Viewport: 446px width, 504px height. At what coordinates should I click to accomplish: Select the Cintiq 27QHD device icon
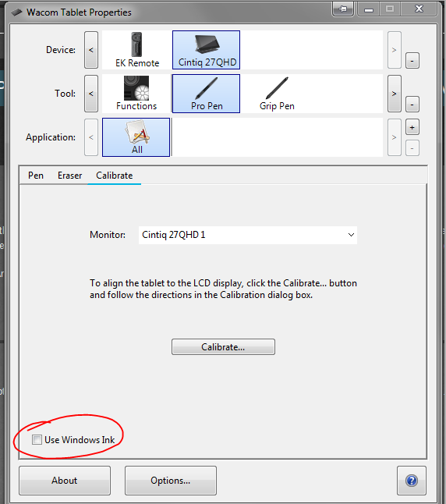207,50
